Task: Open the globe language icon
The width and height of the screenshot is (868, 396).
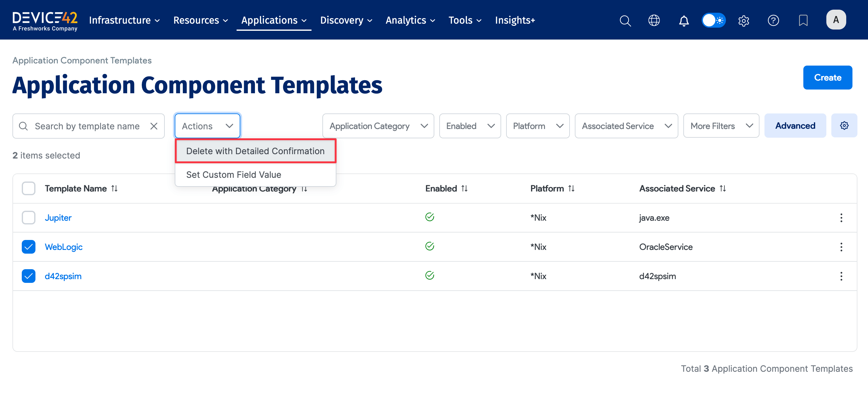Action: [654, 21]
